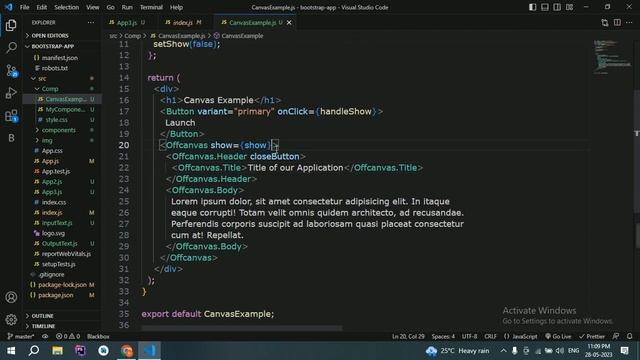Collapse the Comp folder
Viewport: 640px width, 360px height.
tap(50, 89)
